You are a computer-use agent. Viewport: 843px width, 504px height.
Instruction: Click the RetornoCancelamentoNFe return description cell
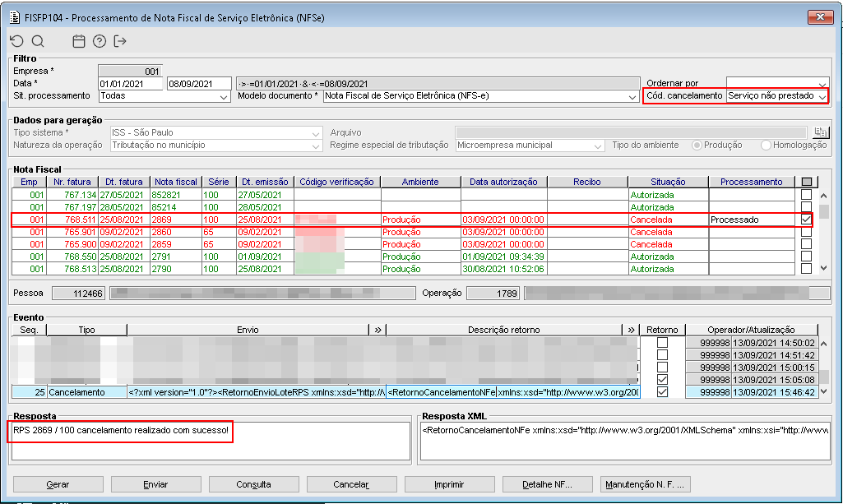pos(513,392)
